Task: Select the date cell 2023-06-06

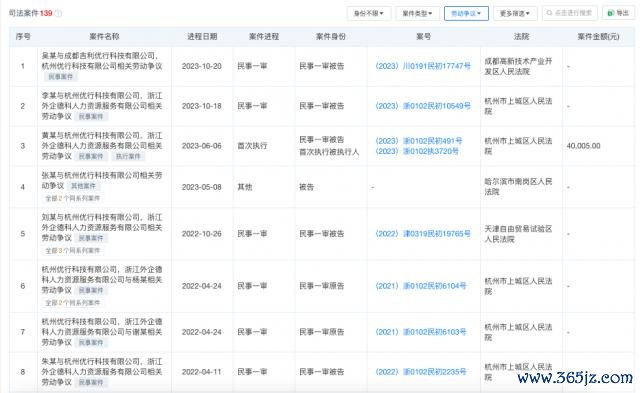Action: pos(202,146)
